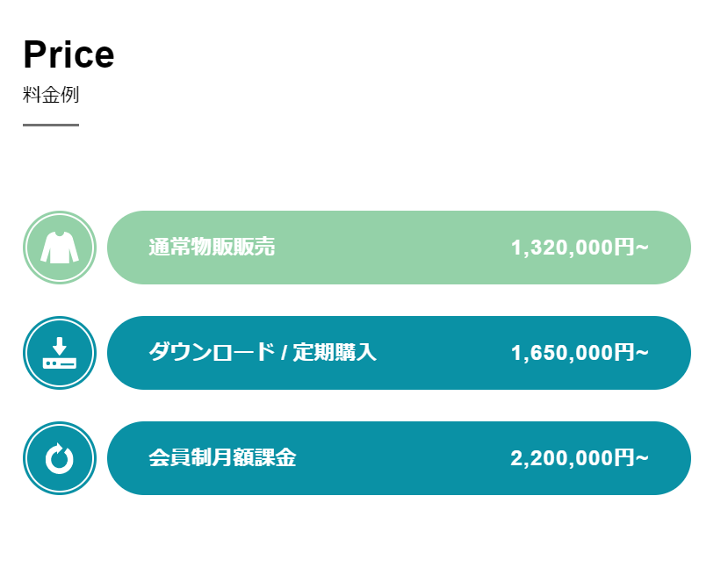The width and height of the screenshot is (728, 582).
Task: Click the gray divider line under 料金例
Action: pyautogui.click(x=51, y=125)
